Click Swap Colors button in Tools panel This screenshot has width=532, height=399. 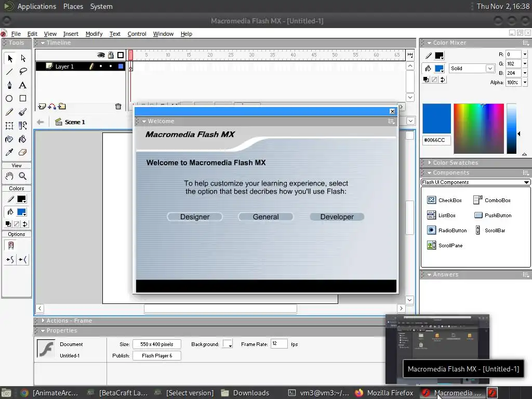25,224
